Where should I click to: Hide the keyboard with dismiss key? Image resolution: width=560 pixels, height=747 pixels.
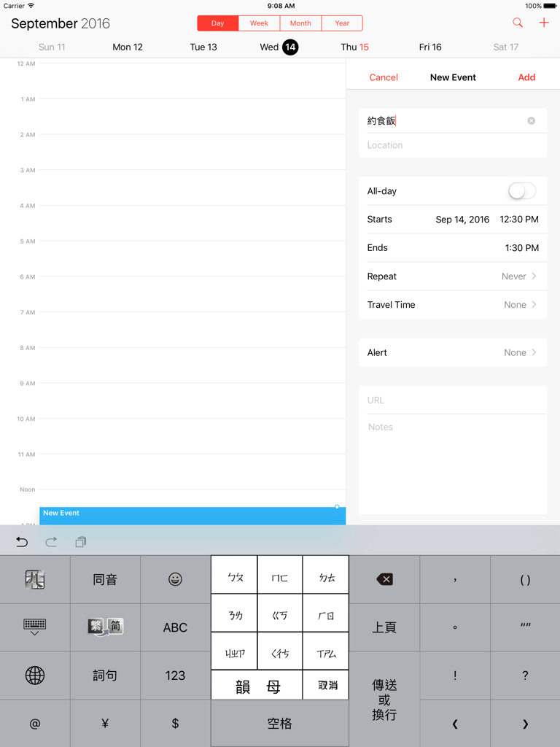(x=35, y=627)
